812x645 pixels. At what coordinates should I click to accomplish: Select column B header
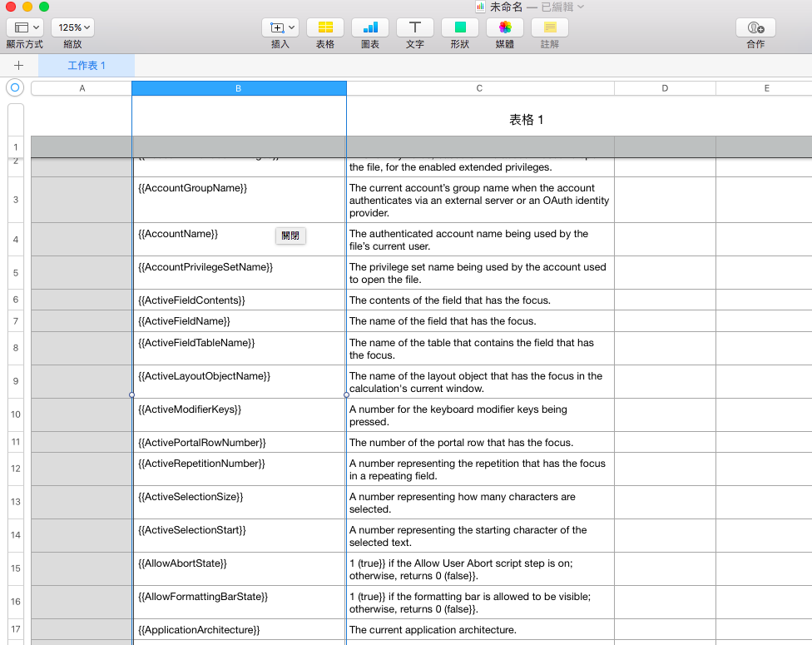coord(240,88)
